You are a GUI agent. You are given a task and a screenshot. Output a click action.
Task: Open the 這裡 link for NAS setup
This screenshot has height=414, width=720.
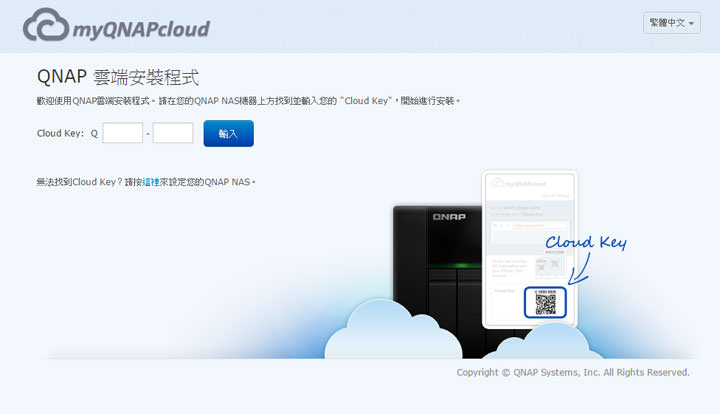[x=150, y=182]
